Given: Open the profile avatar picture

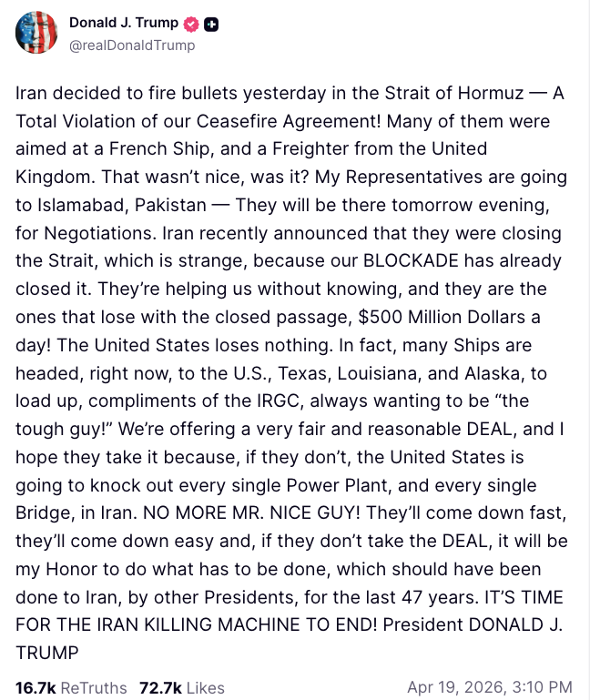Looking at the screenshot, I should (36, 33).
